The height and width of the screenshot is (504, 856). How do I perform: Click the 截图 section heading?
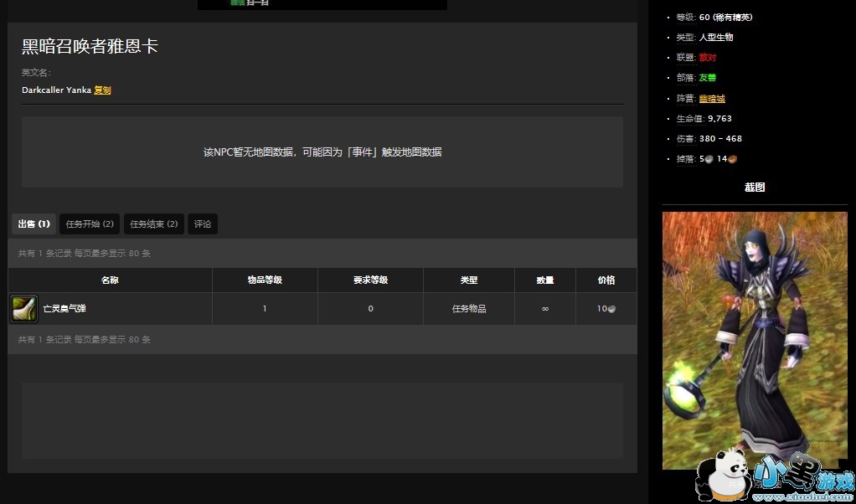755,188
